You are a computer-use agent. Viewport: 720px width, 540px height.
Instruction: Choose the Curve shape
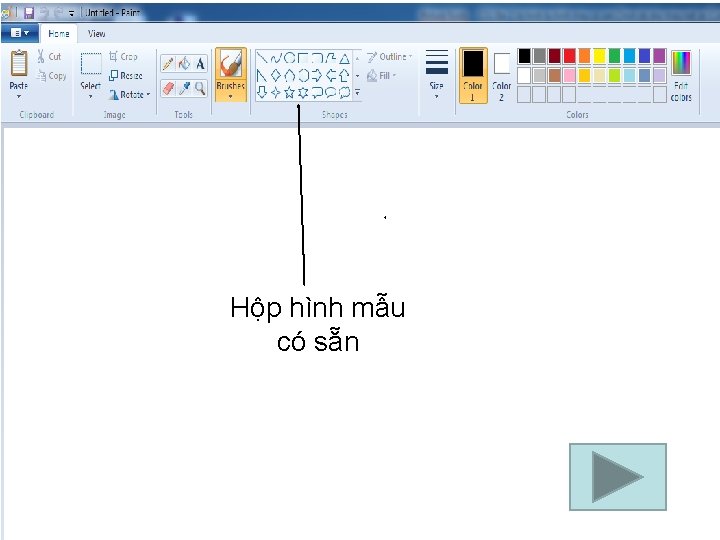tap(276, 58)
